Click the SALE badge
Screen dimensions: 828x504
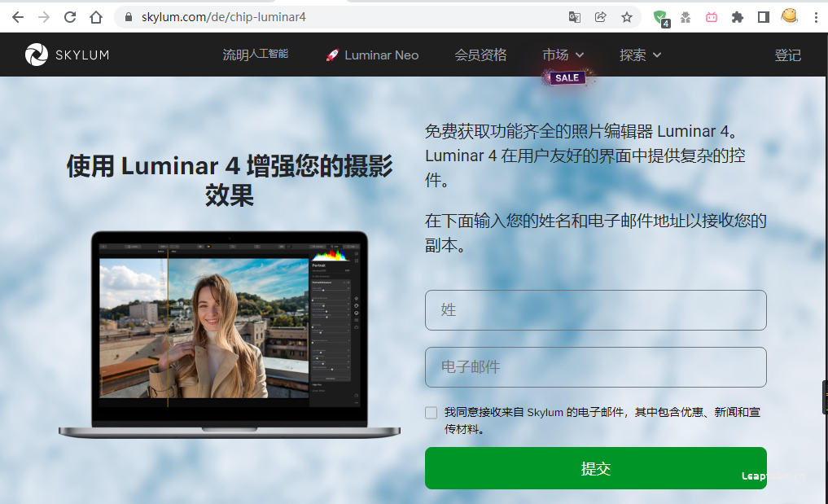click(x=567, y=77)
